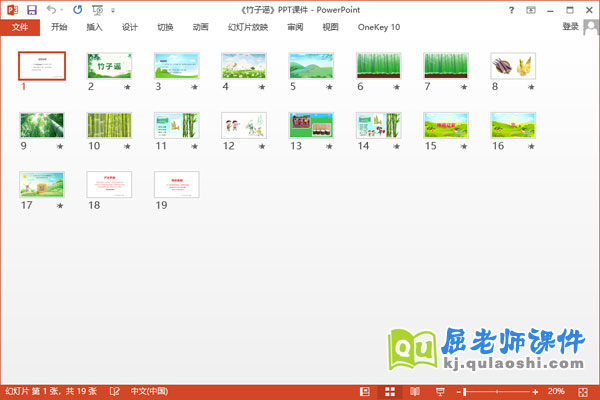The height and width of the screenshot is (400, 600).
Task: Click the PowerPoint application logo icon
Action: coord(12,10)
